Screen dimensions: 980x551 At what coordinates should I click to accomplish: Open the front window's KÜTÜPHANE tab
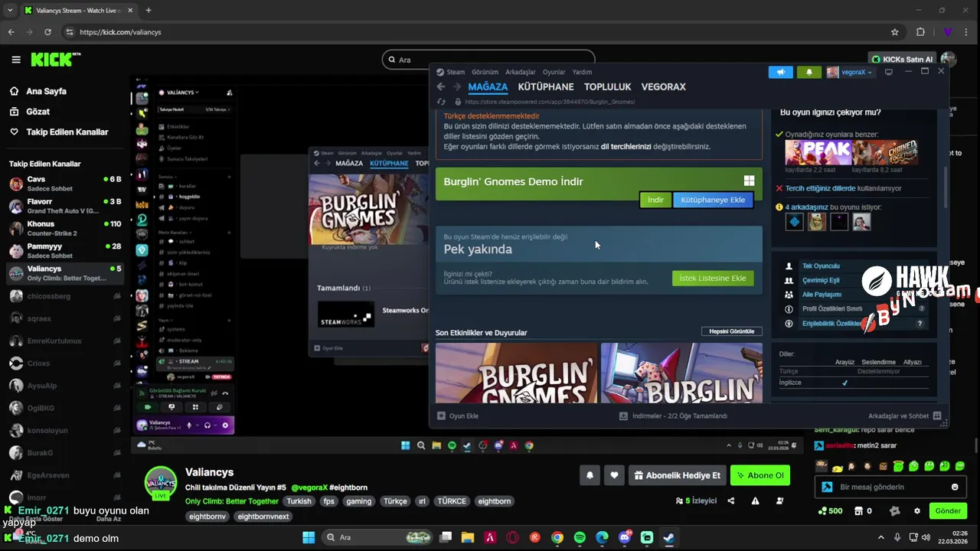[545, 87]
